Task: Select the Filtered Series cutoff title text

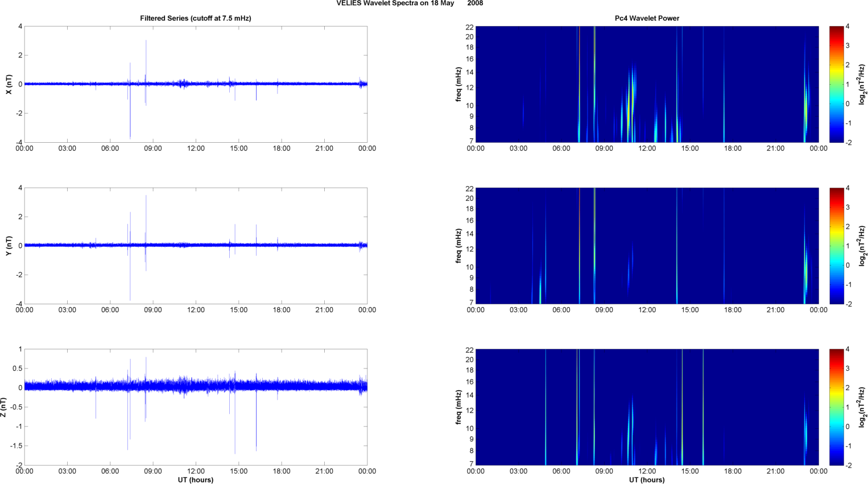Action: [195, 18]
